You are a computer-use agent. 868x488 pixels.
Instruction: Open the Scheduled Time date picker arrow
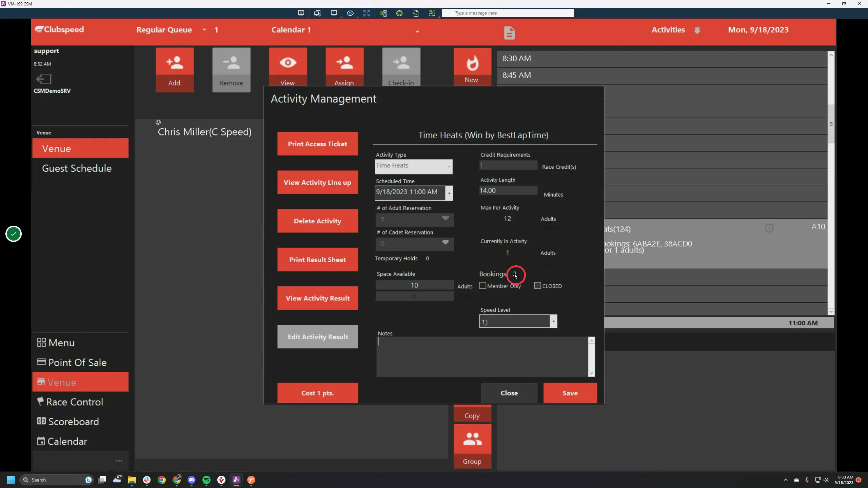449,193
